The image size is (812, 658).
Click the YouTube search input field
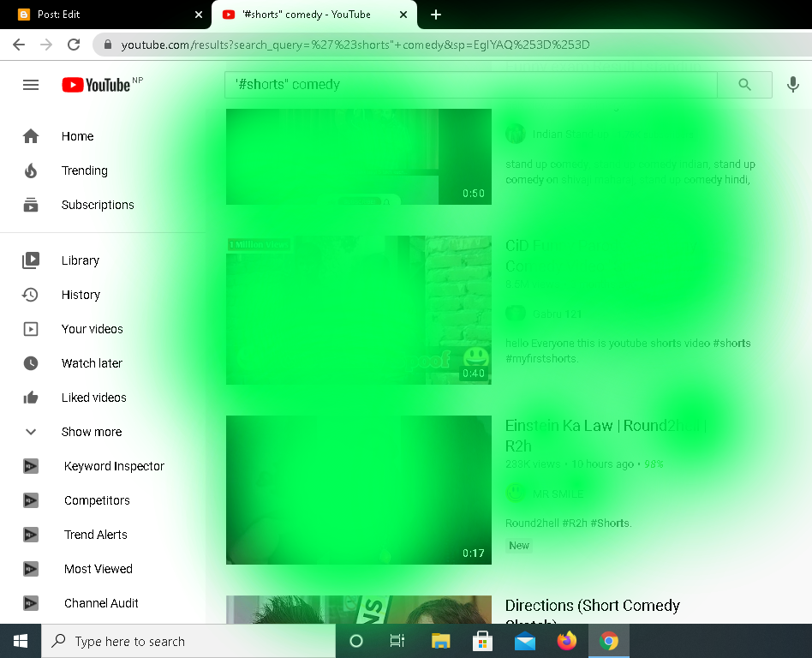(x=471, y=85)
